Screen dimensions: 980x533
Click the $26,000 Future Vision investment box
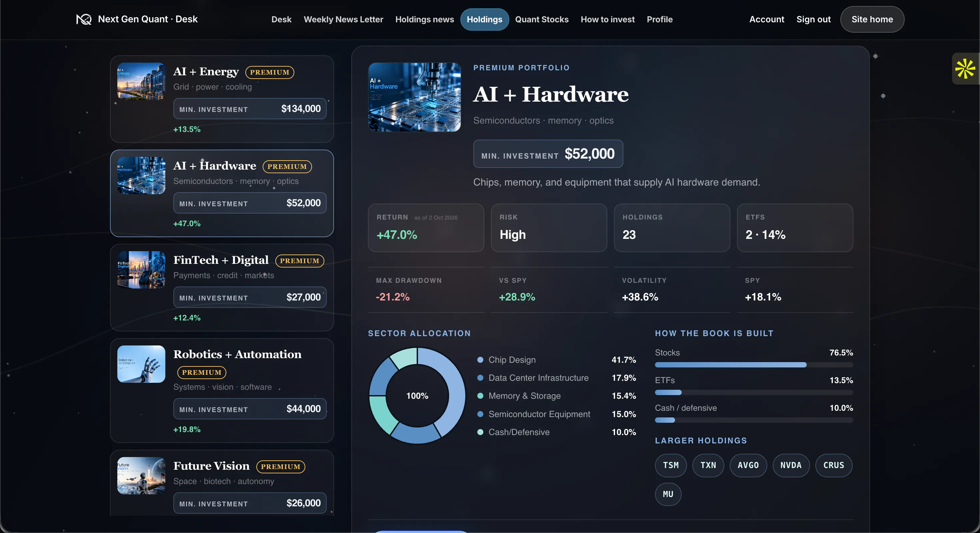click(x=250, y=503)
